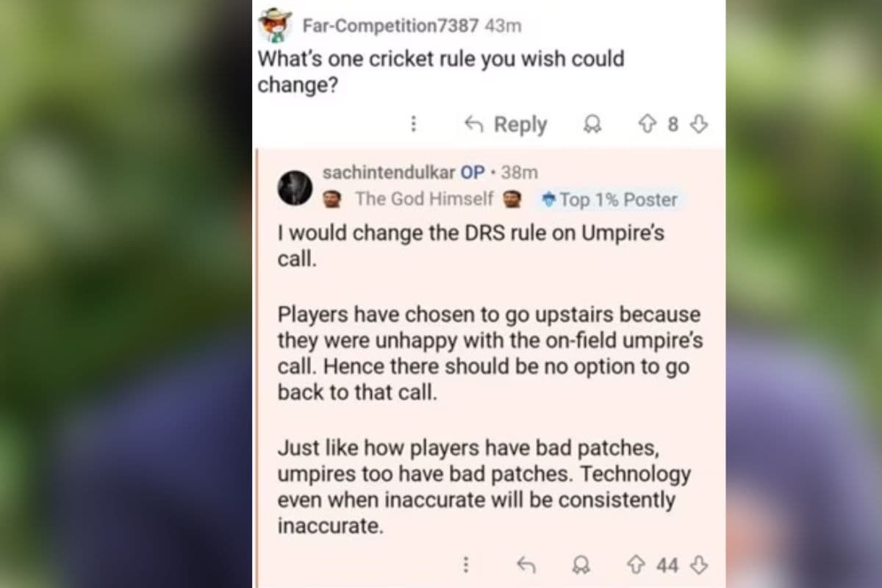
Task: Upvote the comment with 8 votes
Action: click(x=647, y=124)
